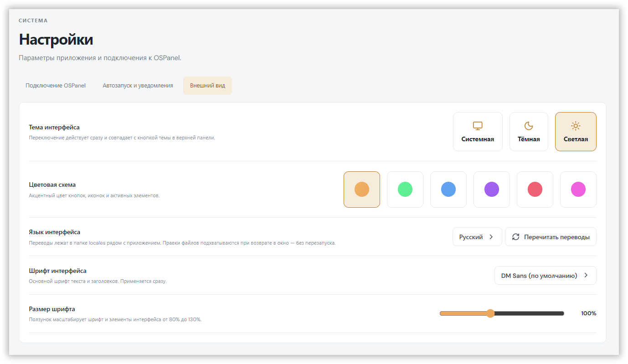Click the Настройки page heading
The height and width of the screenshot is (364, 628).
(56, 40)
